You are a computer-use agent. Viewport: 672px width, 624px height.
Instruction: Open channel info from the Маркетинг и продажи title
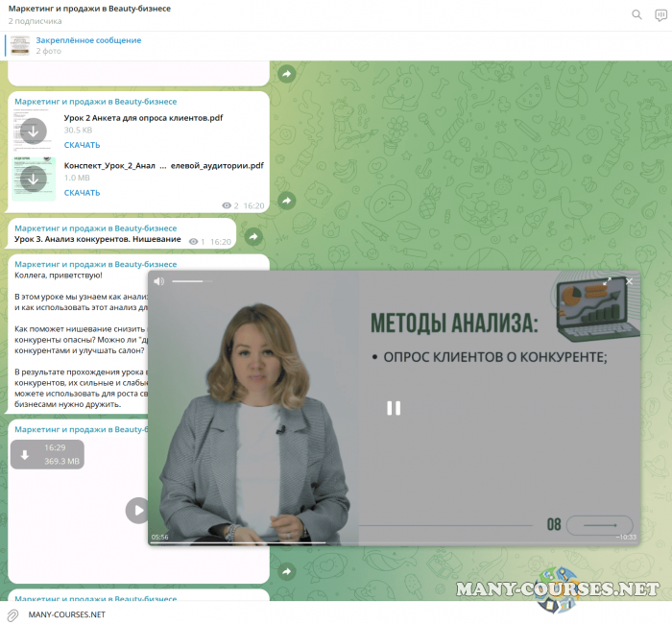[x=89, y=9]
